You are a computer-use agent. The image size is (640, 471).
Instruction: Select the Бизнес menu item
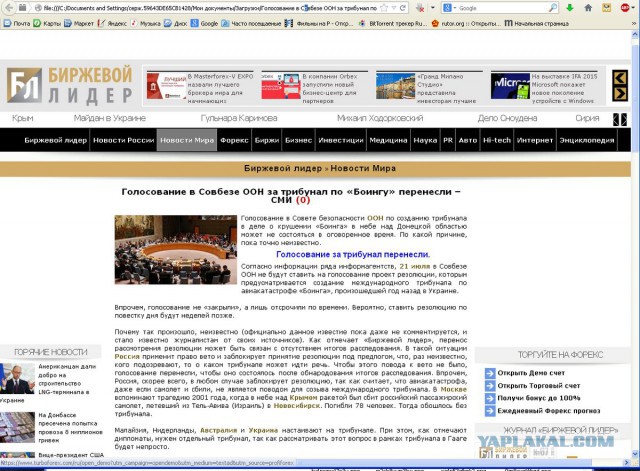coord(298,140)
